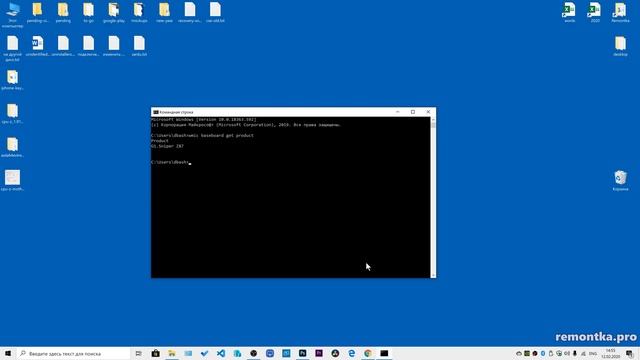
Task: Click the Command Prompt title bar icon
Action: click(156, 112)
